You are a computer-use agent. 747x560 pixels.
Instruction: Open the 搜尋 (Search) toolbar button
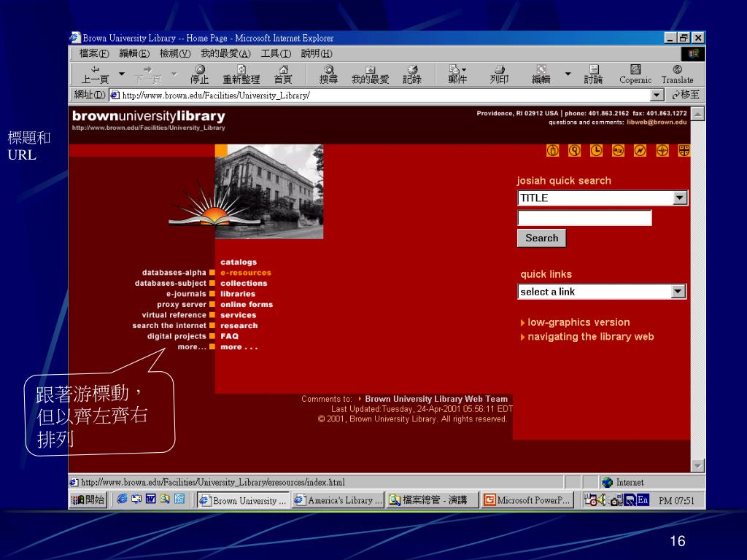point(328,75)
